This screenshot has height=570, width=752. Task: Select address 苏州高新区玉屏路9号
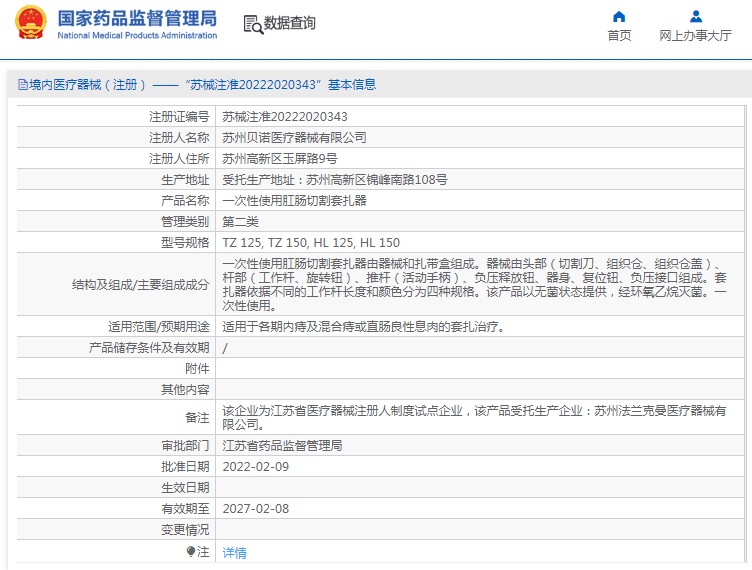(x=280, y=159)
